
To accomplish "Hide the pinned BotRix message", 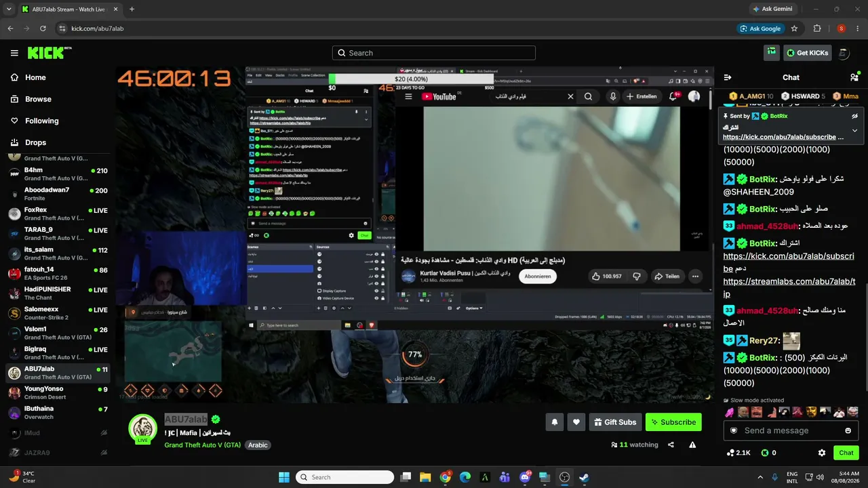I will (x=854, y=116).
